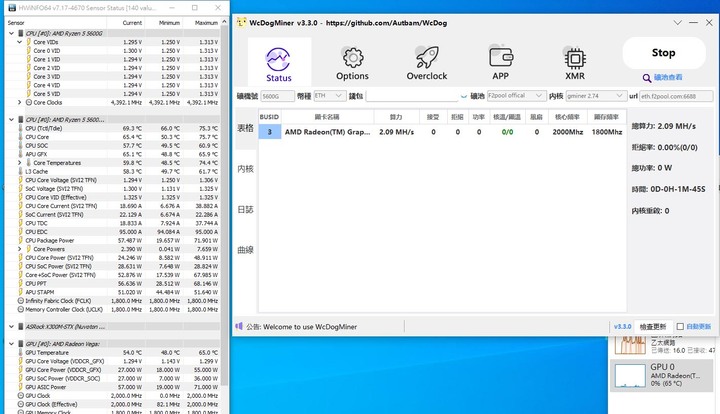Select the CPU EDC sensor row
The width and height of the screenshot is (720, 414).
coord(112,232)
